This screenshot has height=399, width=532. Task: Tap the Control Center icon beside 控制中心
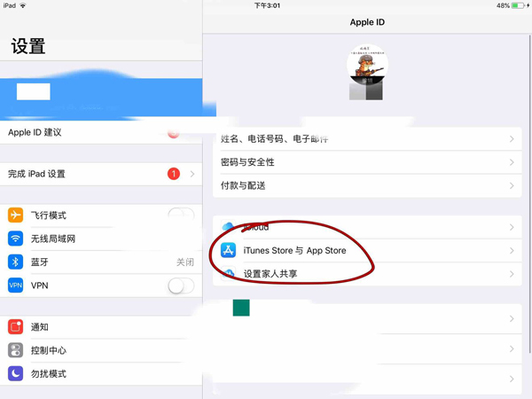click(16, 350)
